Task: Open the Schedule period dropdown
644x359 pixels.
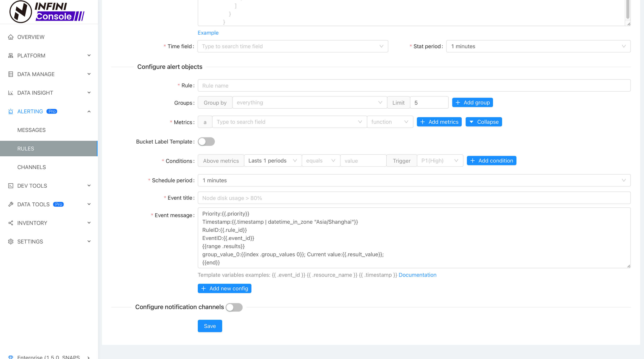Action: click(x=414, y=180)
